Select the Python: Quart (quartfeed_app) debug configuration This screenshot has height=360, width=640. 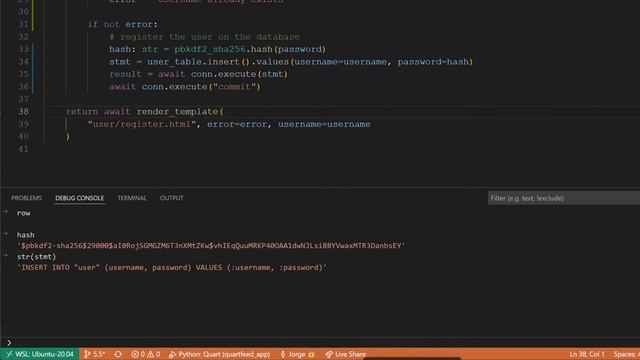coord(219,354)
